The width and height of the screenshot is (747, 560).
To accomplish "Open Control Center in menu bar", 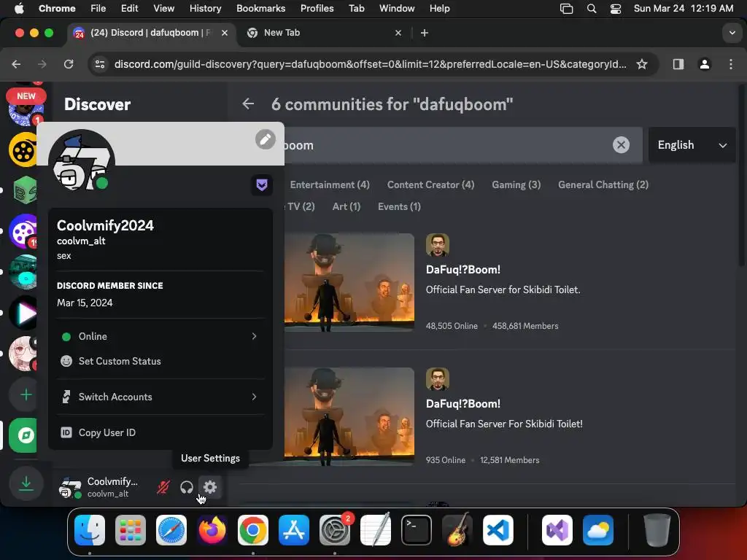I will 616,9.
